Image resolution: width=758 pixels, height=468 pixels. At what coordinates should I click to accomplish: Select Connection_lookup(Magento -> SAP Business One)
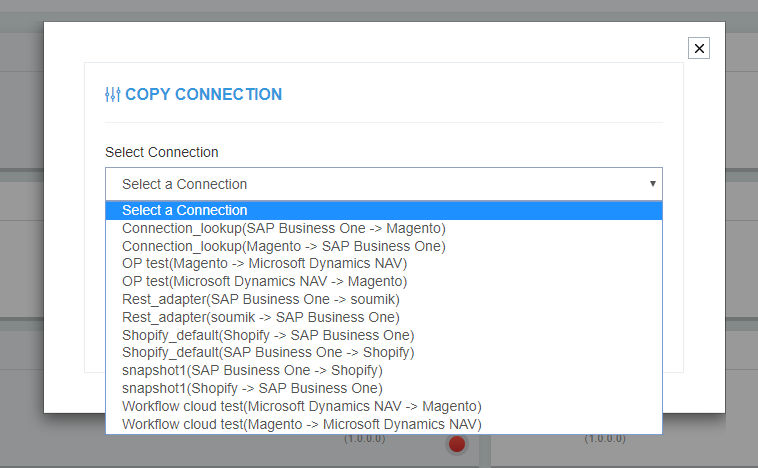click(x=384, y=246)
